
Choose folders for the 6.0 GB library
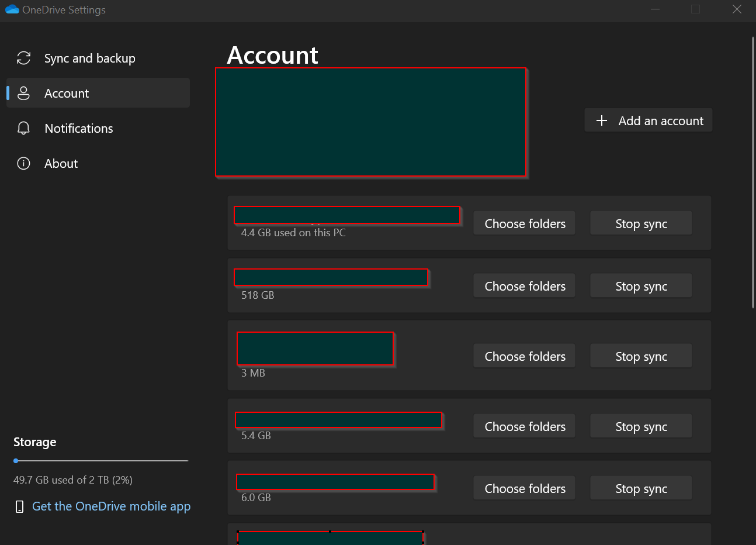coord(525,488)
